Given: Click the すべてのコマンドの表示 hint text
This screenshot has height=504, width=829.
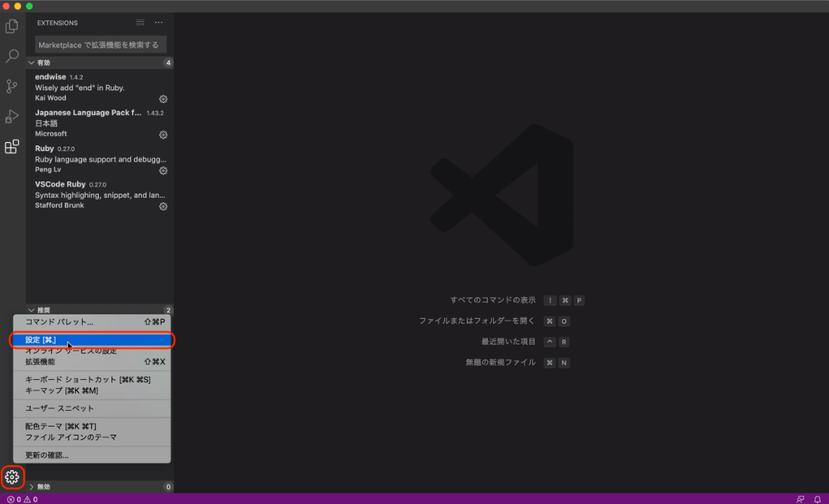Looking at the screenshot, I should click(x=492, y=300).
